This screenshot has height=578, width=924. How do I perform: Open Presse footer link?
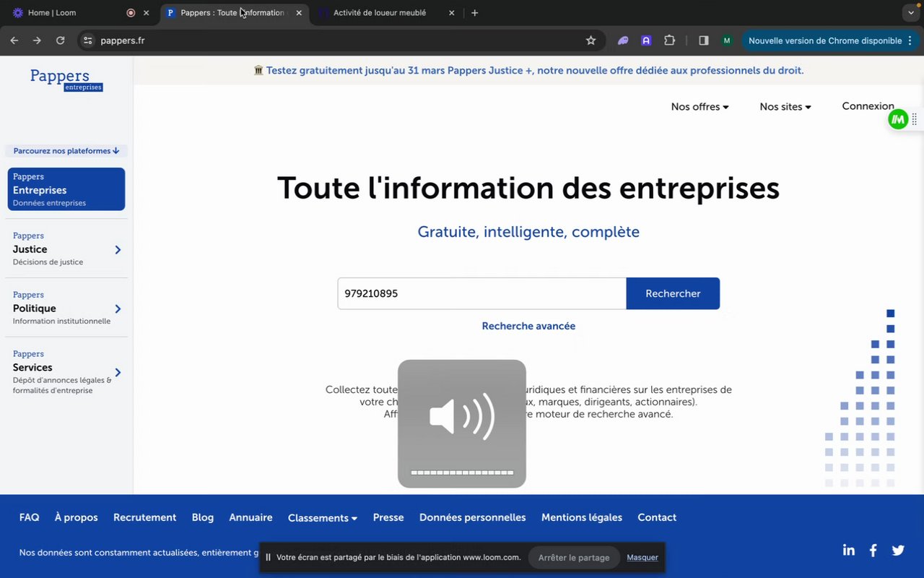point(388,517)
